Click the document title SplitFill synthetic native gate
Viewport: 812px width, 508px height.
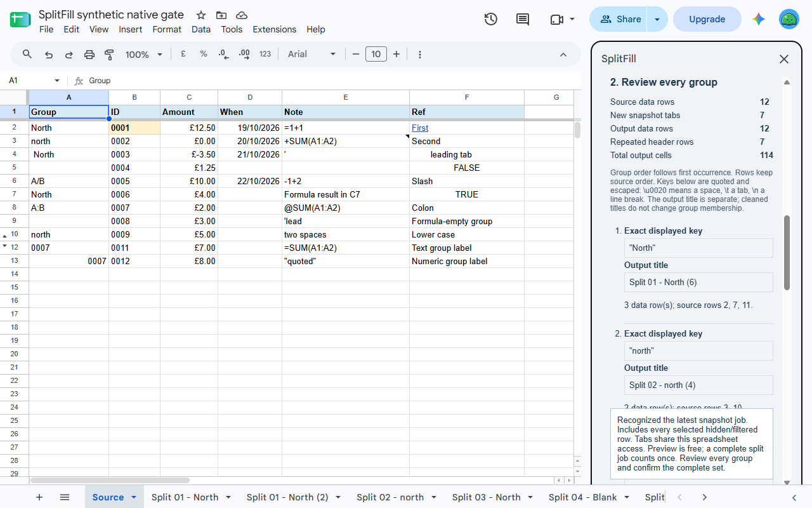pos(111,15)
